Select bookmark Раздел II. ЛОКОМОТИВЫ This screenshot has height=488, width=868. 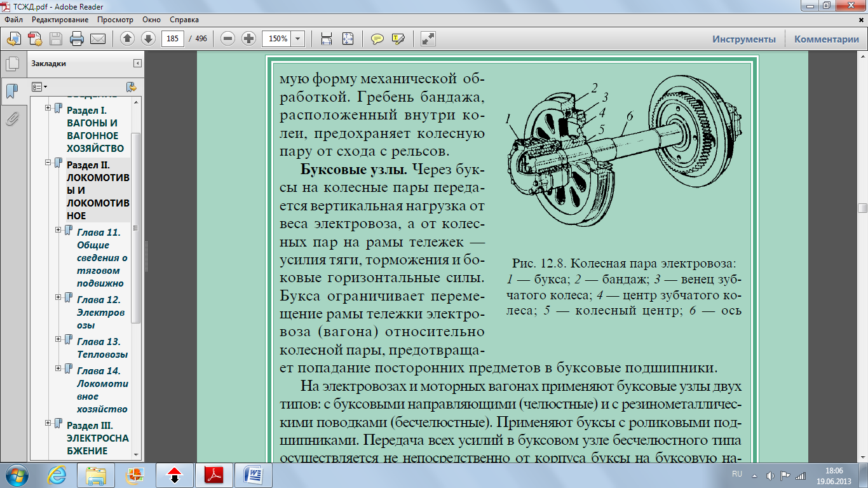pos(98,190)
